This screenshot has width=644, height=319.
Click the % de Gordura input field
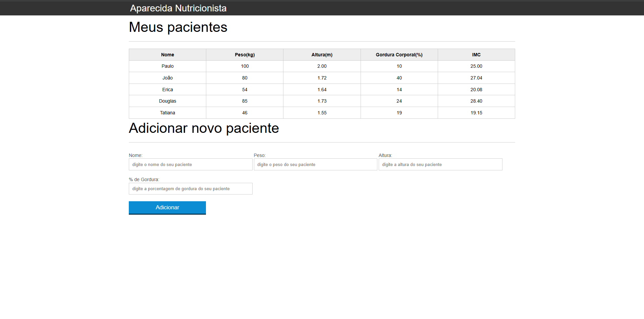point(190,189)
